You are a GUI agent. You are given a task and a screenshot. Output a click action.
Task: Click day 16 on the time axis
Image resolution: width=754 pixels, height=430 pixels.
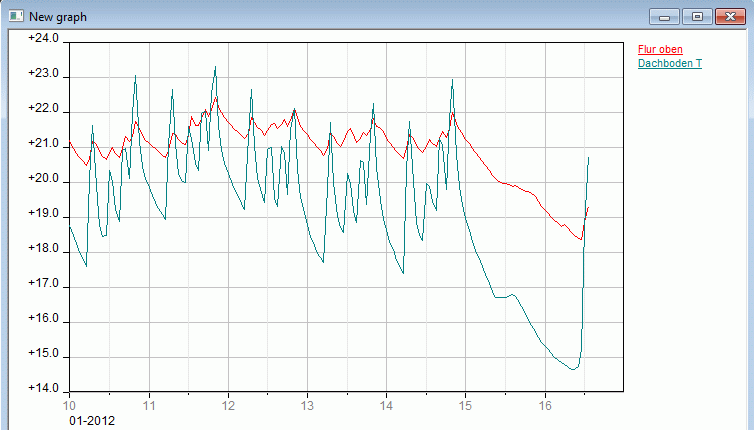pyautogui.click(x=545, y=406)
